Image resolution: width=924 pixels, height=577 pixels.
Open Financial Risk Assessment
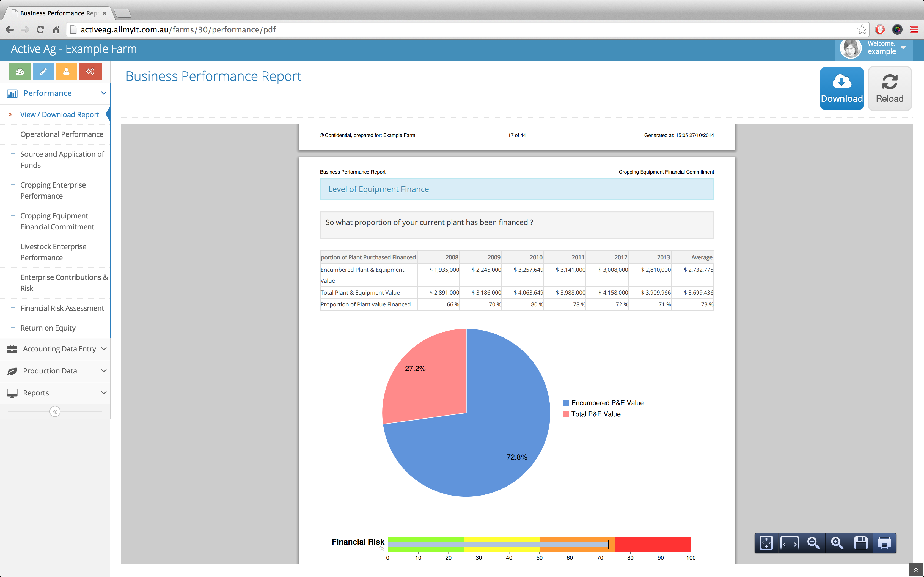[x=62, y=308]
